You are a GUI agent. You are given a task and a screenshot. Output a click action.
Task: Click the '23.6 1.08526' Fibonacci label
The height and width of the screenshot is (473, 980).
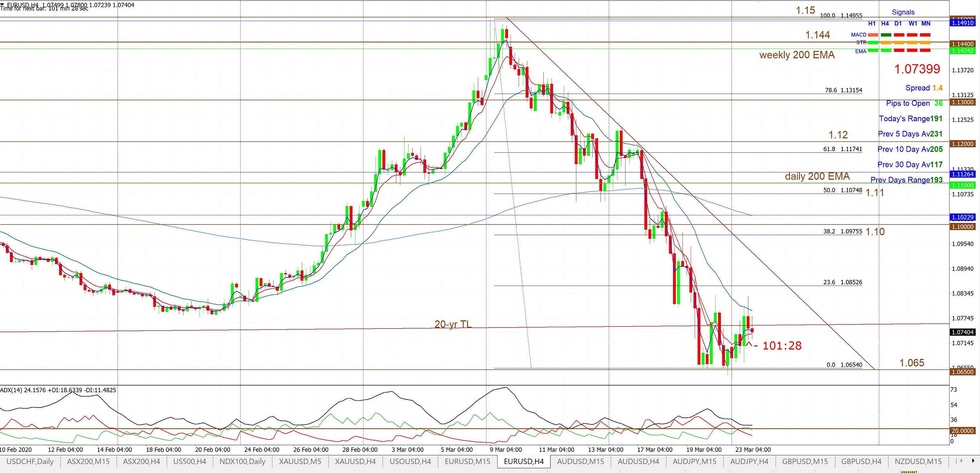[843, 282]
